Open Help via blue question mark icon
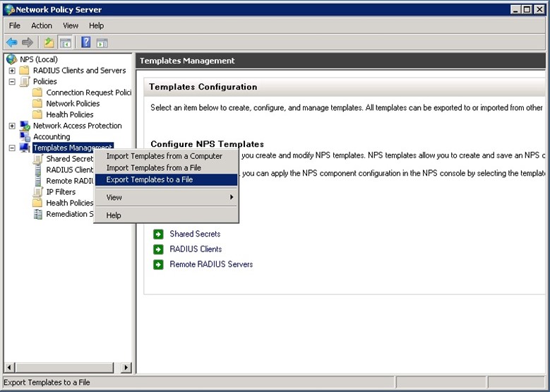 86,42
